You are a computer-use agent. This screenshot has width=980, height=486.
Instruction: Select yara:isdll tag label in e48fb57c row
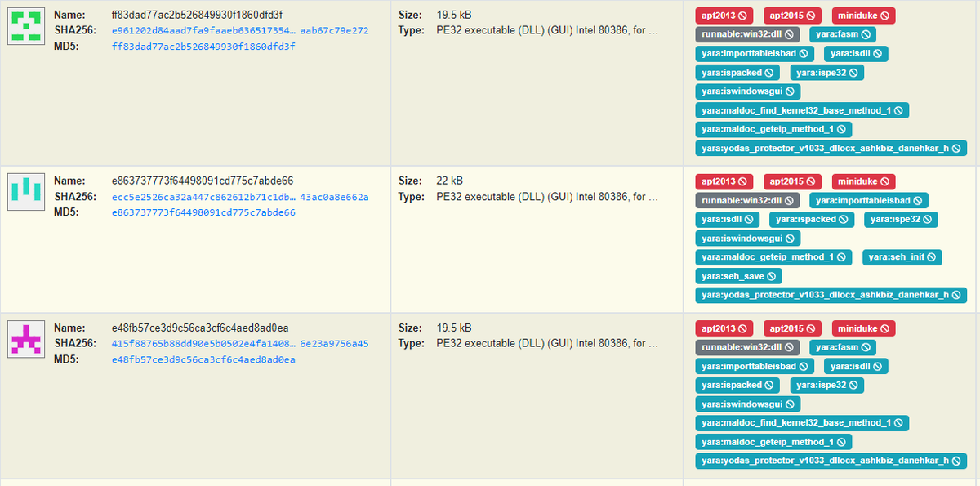coord(849,366)
